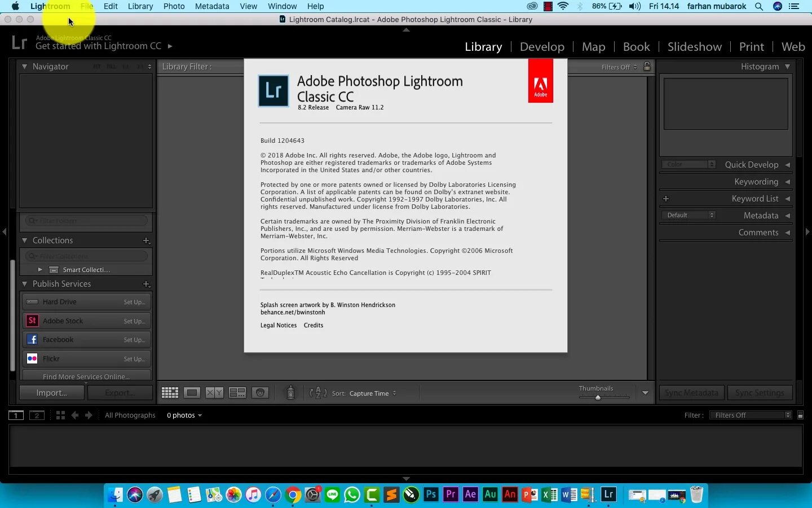Open Metadata Default preset dropdown
Screen dimensions: 812x508
[x=689, y=216]
